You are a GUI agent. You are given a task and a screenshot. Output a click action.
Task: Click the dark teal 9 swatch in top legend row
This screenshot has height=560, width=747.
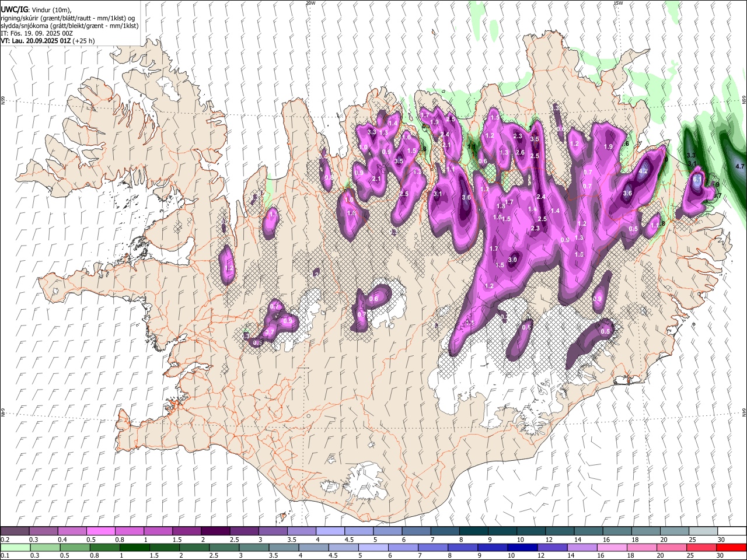[x=502, y=531]
